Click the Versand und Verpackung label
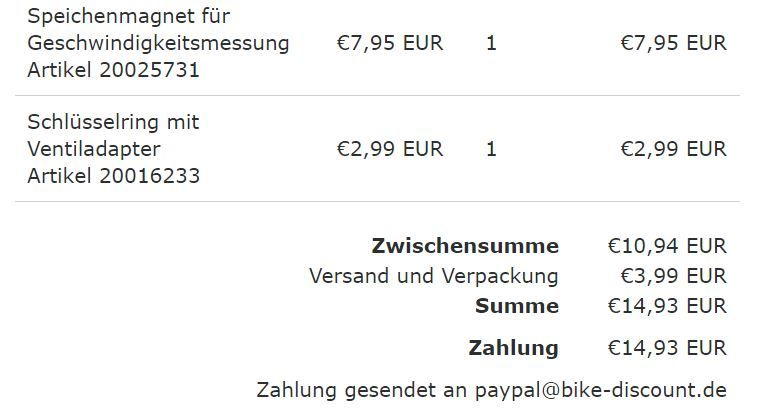Screen dimensions: 767x410 click(434, 276)
